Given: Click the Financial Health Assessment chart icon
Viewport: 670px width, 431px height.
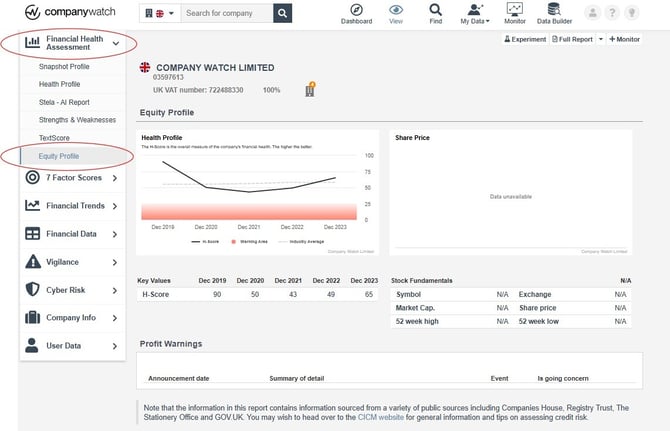Looking at the screenshot, I should 32,42.
